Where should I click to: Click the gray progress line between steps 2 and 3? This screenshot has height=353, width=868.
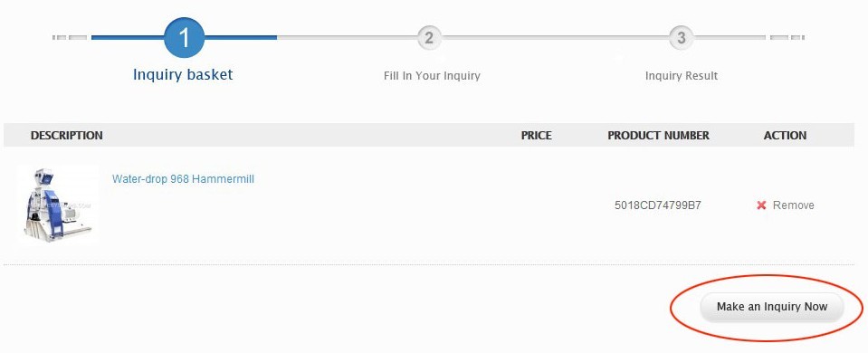tap(555, 38)
